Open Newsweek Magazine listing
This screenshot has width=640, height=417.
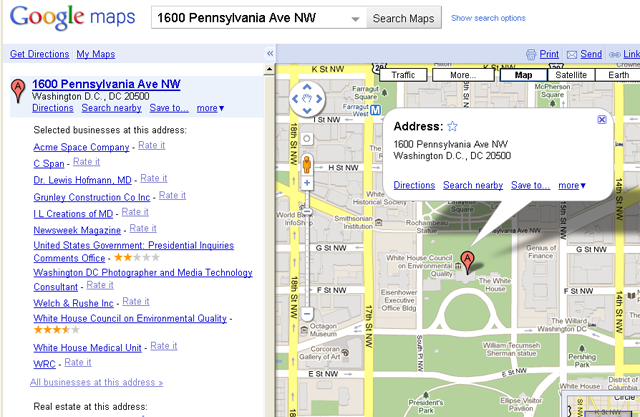77,230
